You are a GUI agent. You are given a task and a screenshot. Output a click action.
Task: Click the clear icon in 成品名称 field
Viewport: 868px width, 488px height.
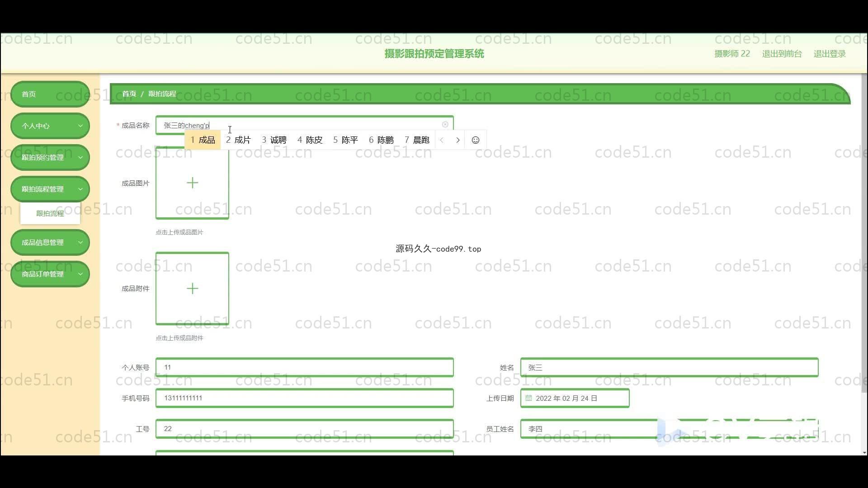[445, 125]
